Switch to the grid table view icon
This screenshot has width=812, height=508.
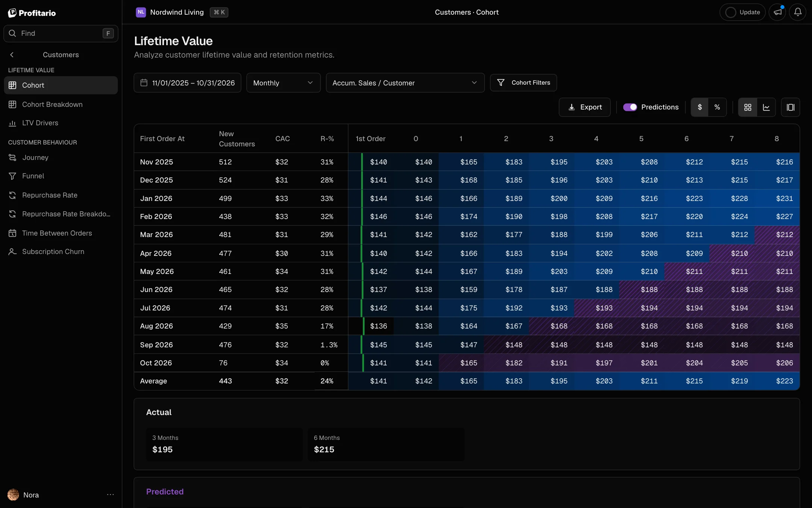click(x=748, y=108)
